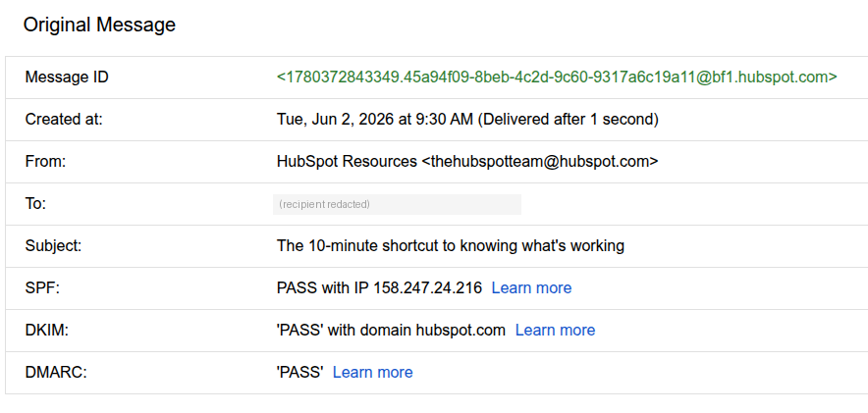Click the subject line text
868x413 pixels.
[450, 245]
